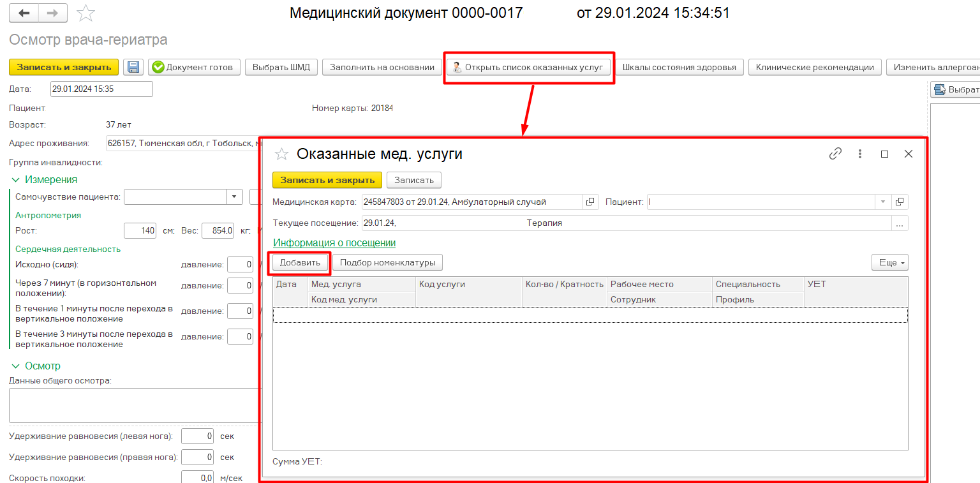The width and height of the screenshot is (980, 483).
Task: Click the forward navigation arrow
Action: point(53,13)
